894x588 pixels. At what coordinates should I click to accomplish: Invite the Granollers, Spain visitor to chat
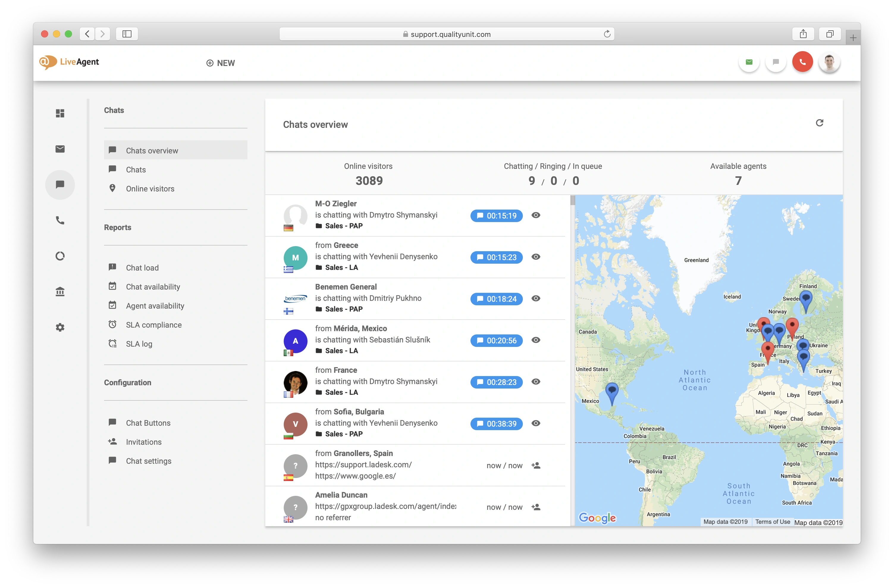(x=536, y=465)
